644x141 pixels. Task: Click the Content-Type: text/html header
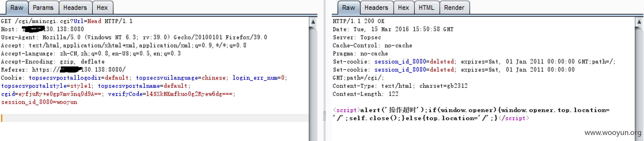point(400,86)
